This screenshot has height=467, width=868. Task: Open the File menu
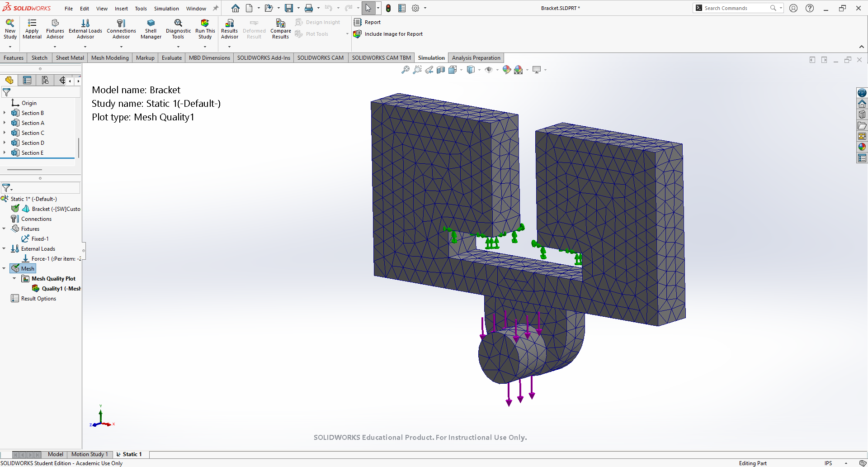69,9
